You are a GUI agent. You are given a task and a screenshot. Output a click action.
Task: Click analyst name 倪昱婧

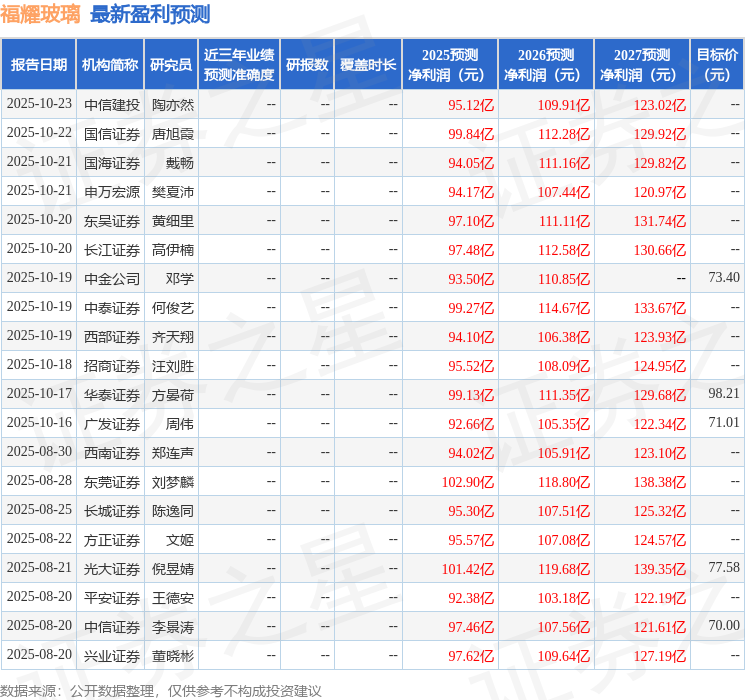click(x=172, y=568)
